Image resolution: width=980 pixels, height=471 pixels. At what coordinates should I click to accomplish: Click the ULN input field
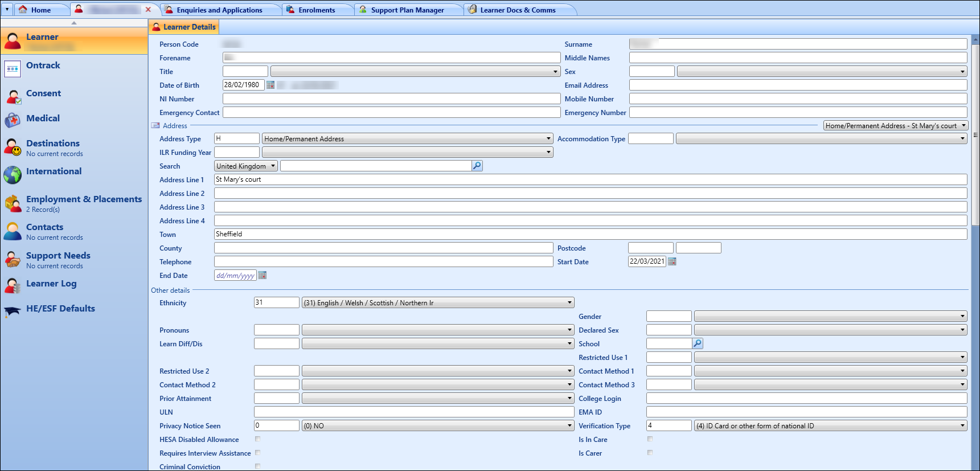[x=414, y=412]
